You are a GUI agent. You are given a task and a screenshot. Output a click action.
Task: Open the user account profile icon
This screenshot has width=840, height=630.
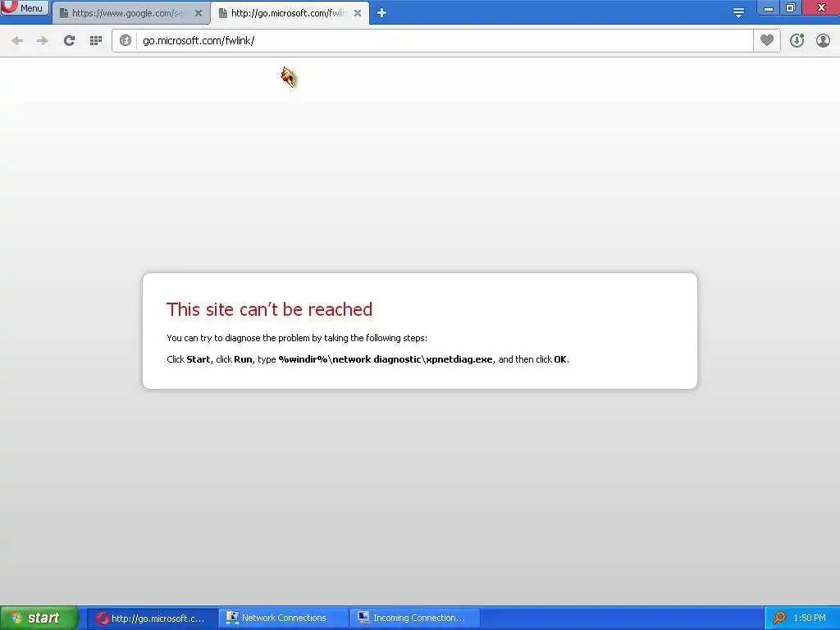coord(823,41)
